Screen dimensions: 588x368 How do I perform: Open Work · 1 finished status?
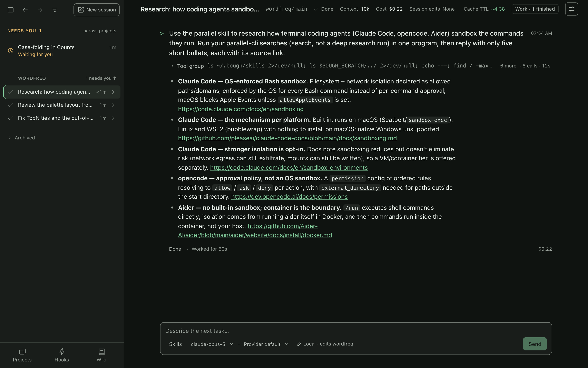coord(535,9)
